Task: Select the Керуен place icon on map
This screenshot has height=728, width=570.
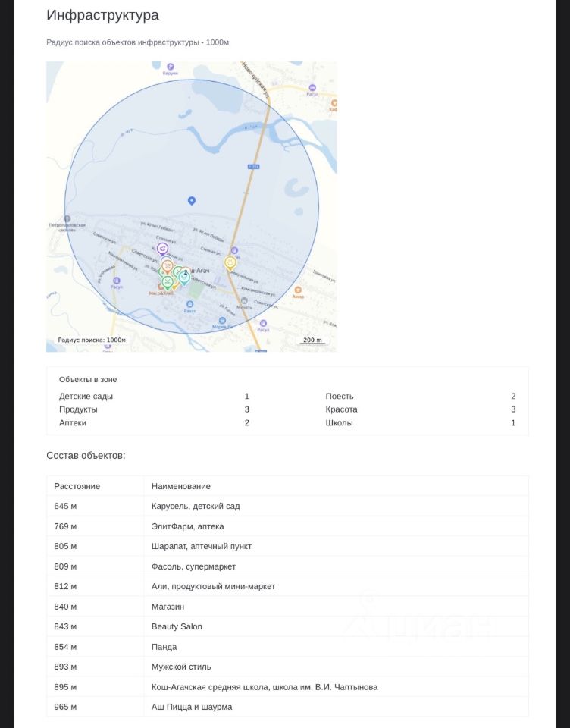Action: tap(171, 67)
